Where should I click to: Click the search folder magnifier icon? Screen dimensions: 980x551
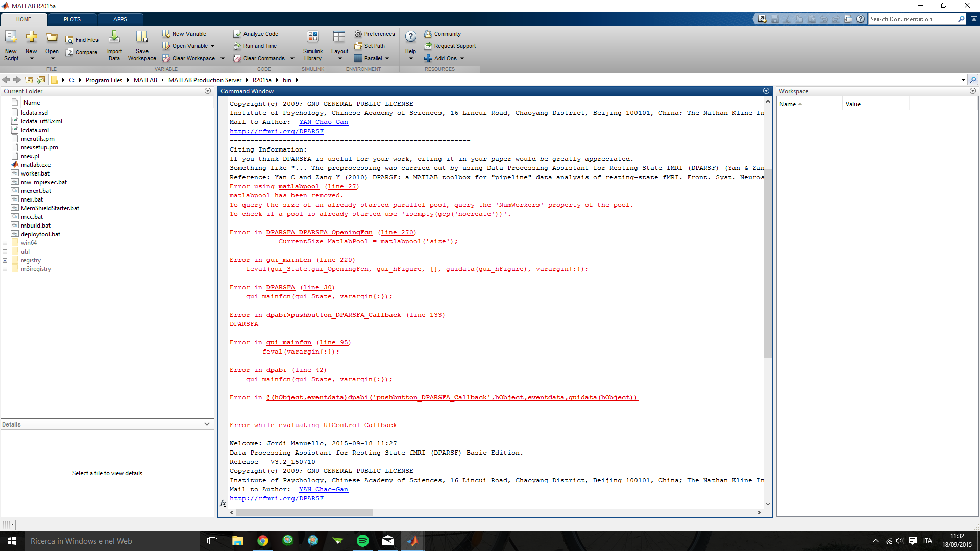point(973,80)
